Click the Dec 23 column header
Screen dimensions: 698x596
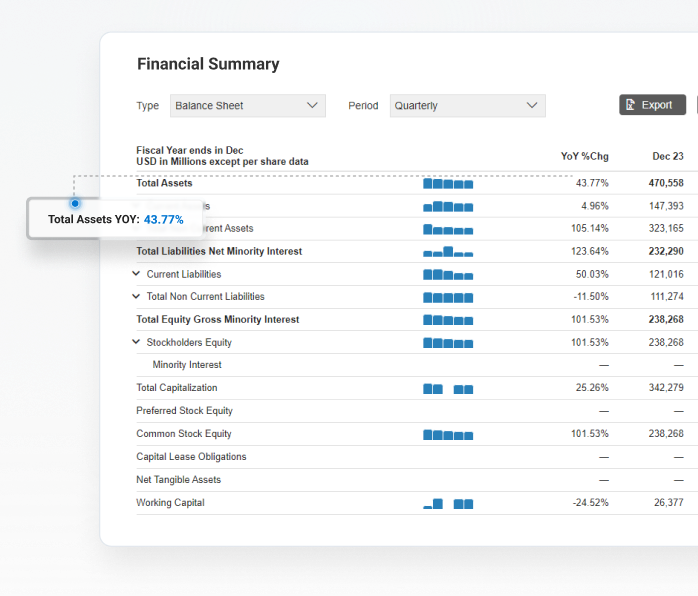667,156
